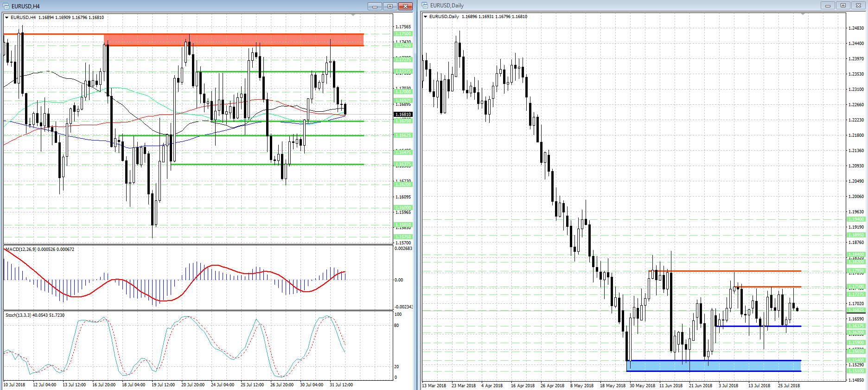The image size is (868, 390).
Task: Click the EURUSD,H4 title bar text
Action: pos(26,6)
